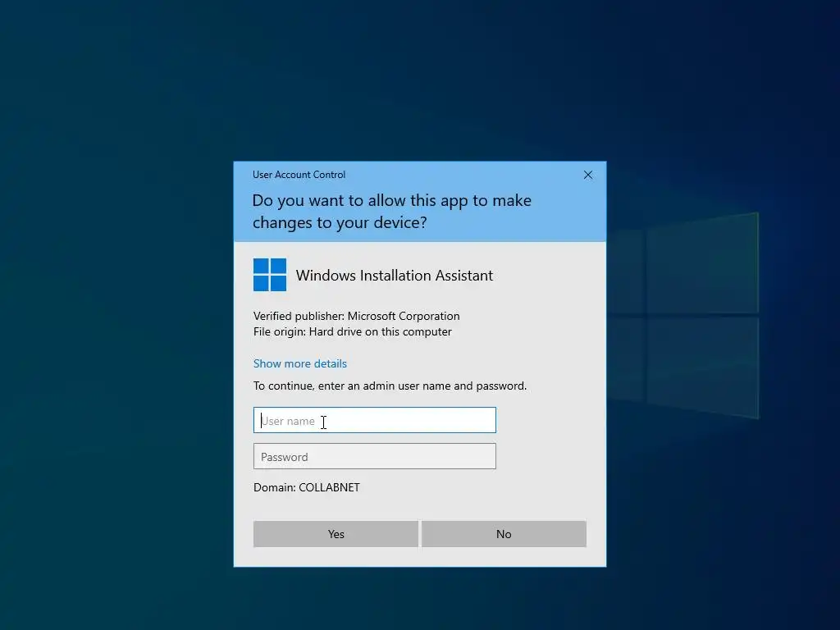Decline with the No button
840x630 pixels.
[504, 534]
